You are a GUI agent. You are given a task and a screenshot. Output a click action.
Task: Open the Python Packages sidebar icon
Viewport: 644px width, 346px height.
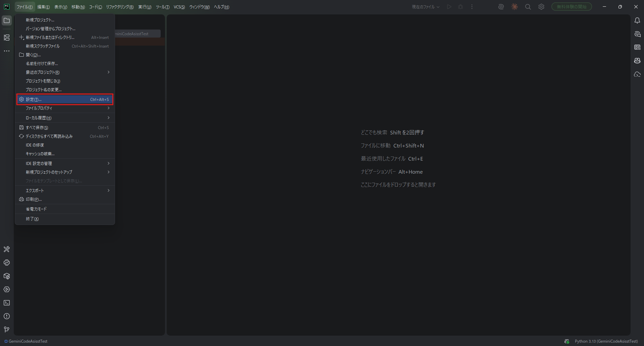[x=7, y=276]
